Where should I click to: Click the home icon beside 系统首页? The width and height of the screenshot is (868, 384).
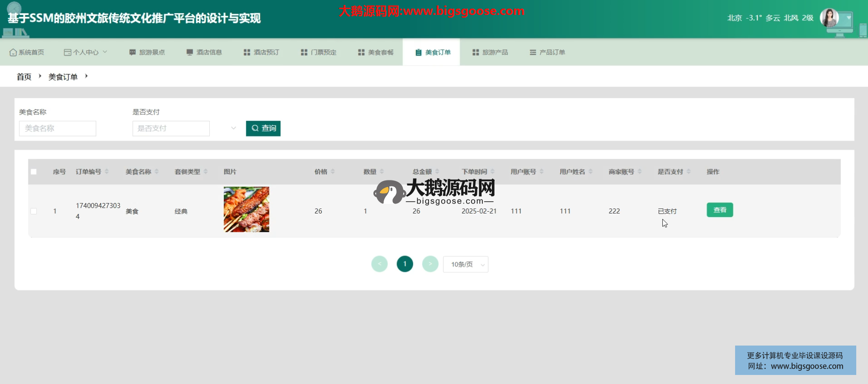tap(13, 52)
